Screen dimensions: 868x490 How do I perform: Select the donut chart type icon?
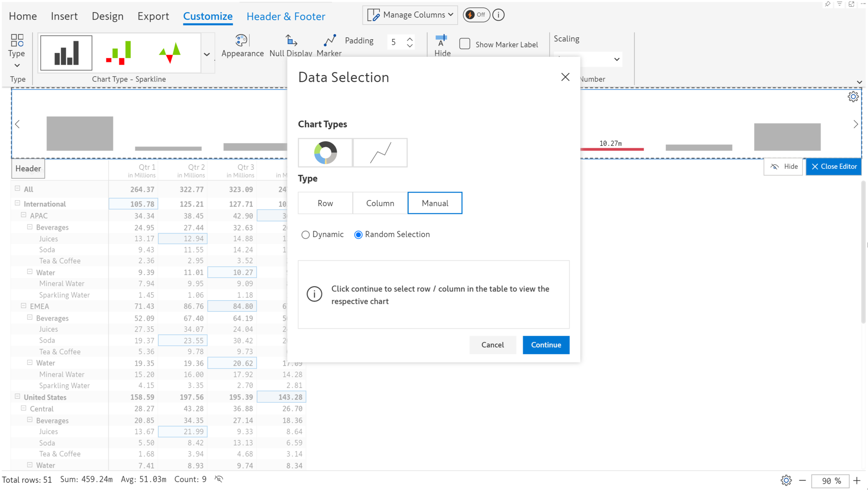point(325,153)
